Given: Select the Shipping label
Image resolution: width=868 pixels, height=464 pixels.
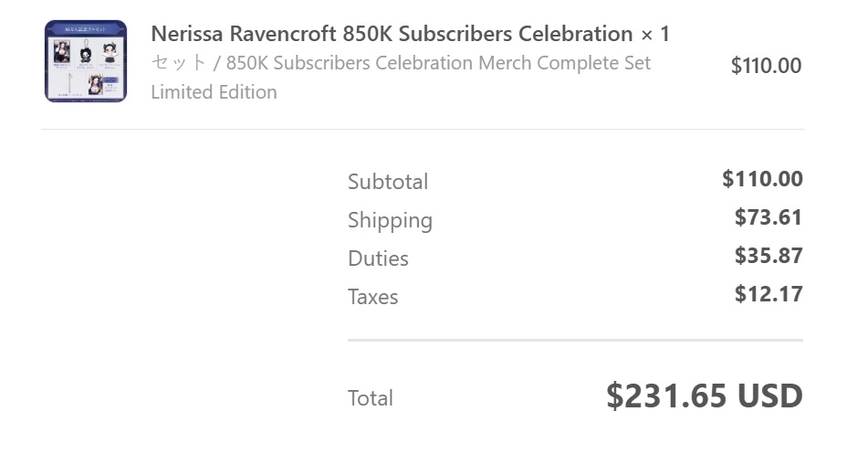Looking at the screenshot, I should click(391, 220).
